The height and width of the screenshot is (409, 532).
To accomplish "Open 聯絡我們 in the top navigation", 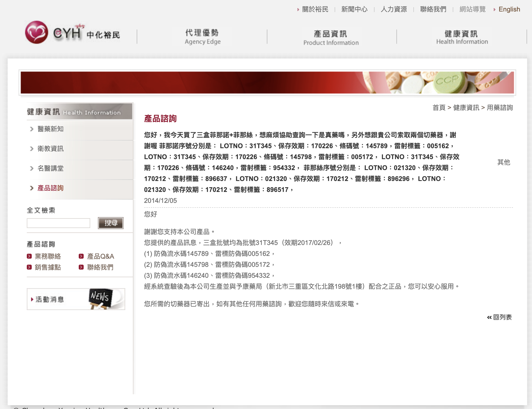I will pyautogui.click(x=433, y=9).
